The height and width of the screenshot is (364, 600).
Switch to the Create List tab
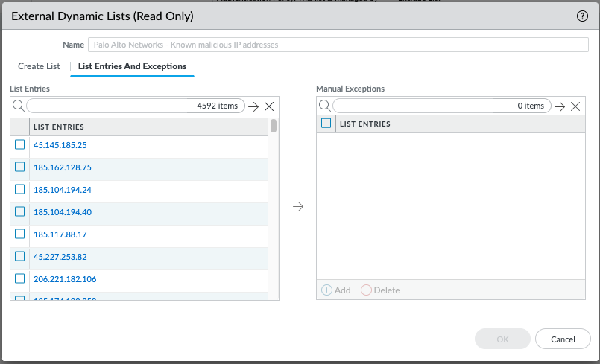pyautogui.click(x=39, y=66)
